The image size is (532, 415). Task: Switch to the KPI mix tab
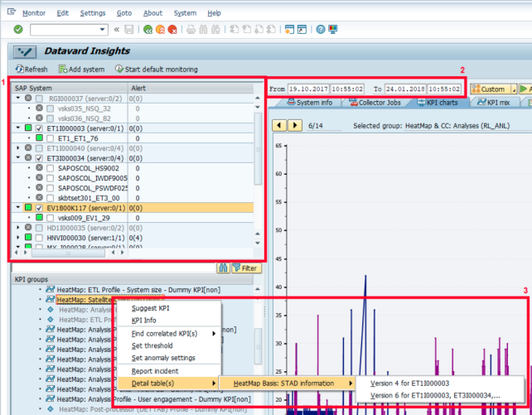click(x=494, y=103)
